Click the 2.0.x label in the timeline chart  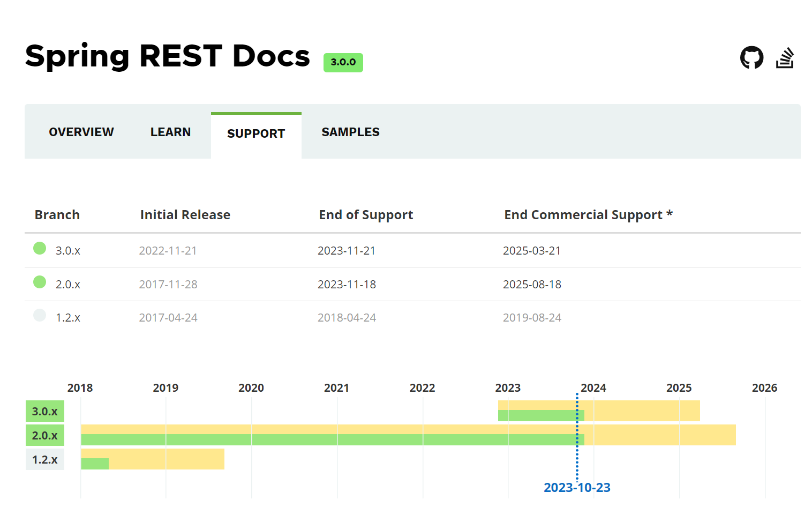(x=45, y=436)
